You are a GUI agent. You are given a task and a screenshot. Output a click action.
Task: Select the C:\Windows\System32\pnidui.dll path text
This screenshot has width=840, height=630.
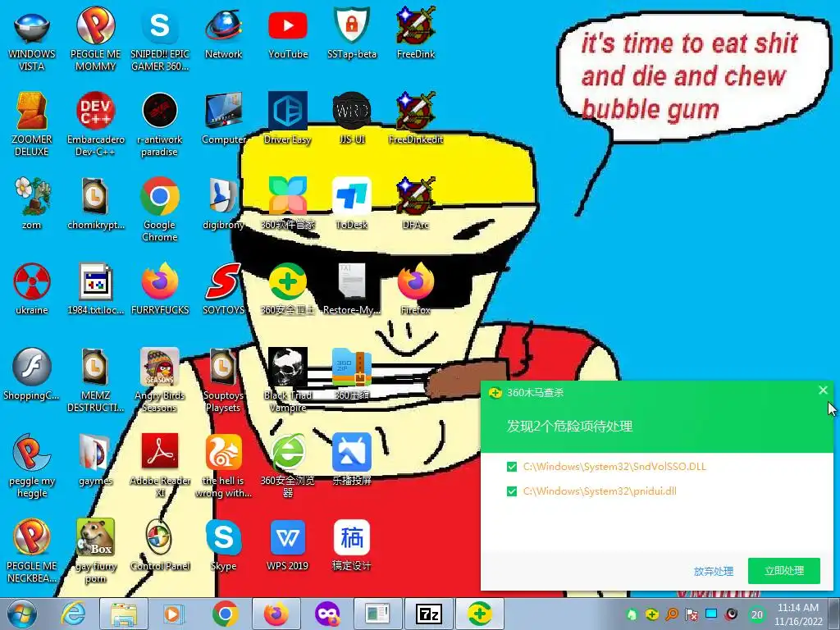600,491
